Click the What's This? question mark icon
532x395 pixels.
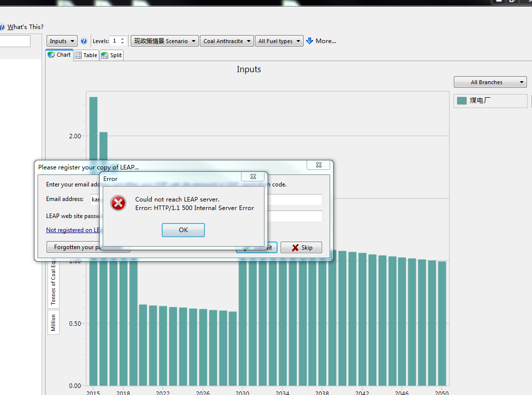(x=2, y=27)
